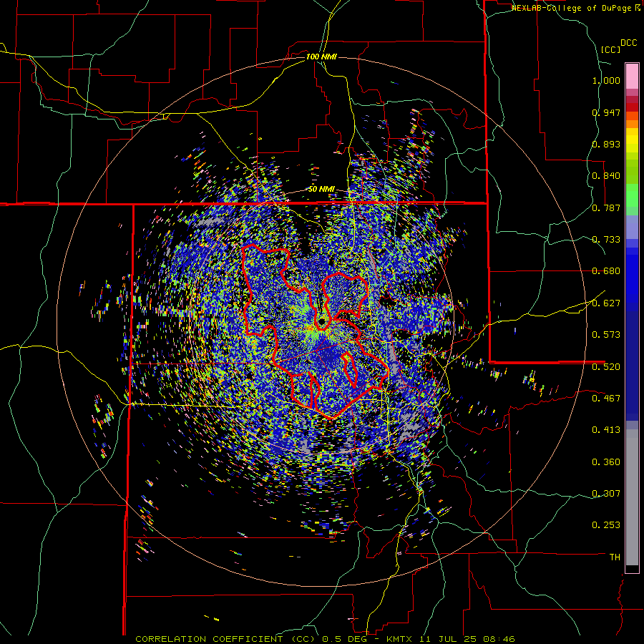Select the 0.893 legend value

[606, 144]
